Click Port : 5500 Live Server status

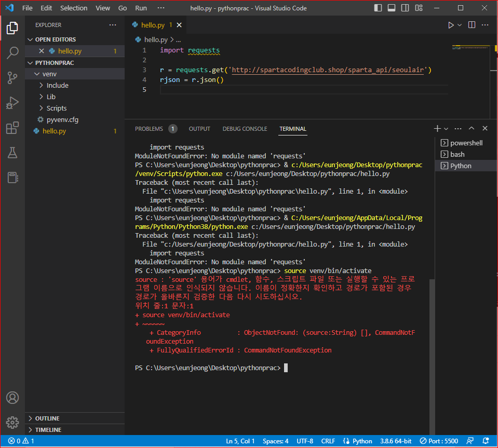point(439,441)
